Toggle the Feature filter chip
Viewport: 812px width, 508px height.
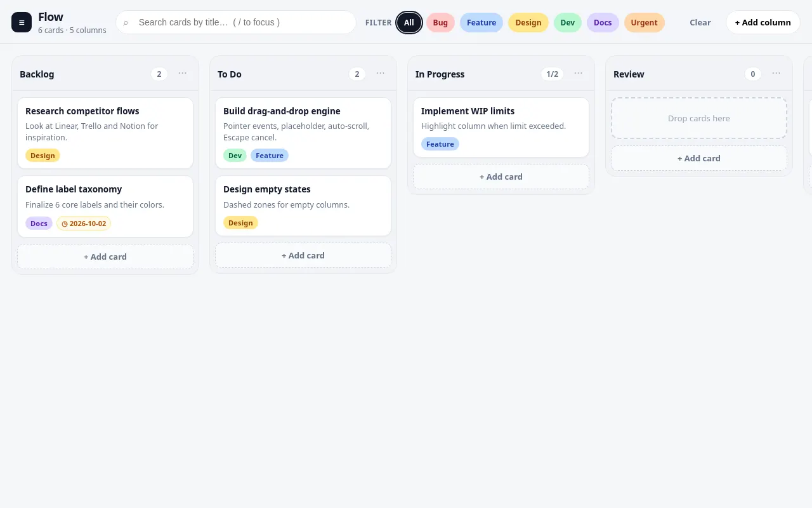tap(481, 22)
